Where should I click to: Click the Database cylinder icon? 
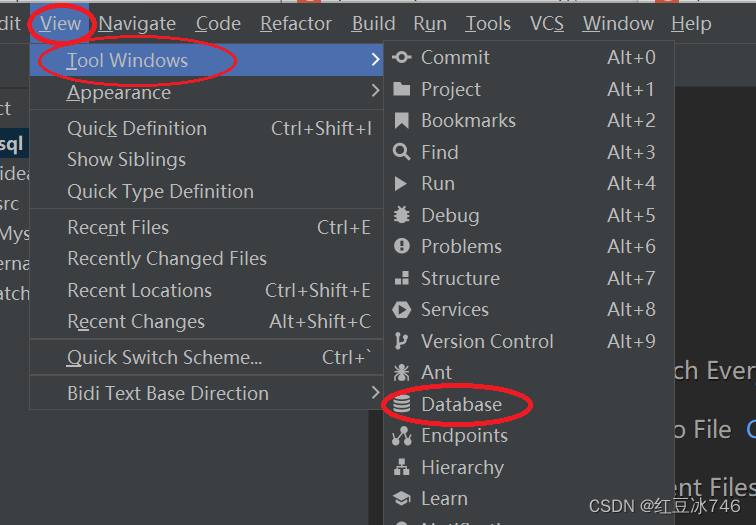[401, 404]
